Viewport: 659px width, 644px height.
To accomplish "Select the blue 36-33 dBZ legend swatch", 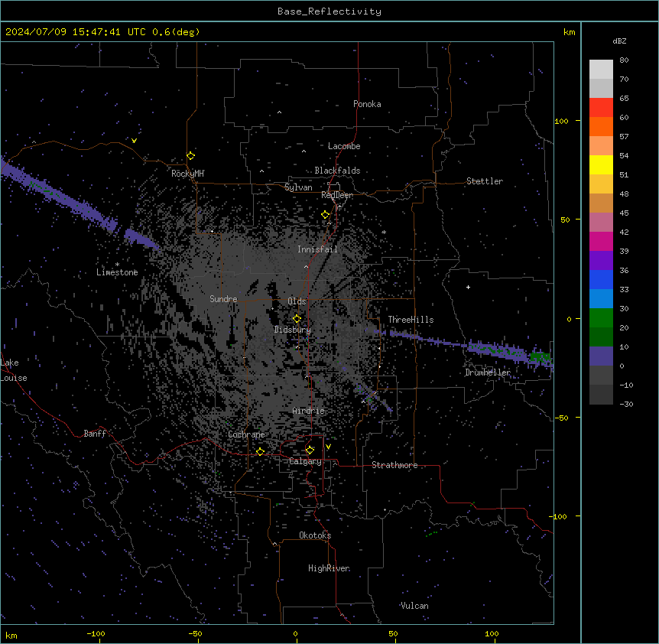I will [x=601, y=279].
